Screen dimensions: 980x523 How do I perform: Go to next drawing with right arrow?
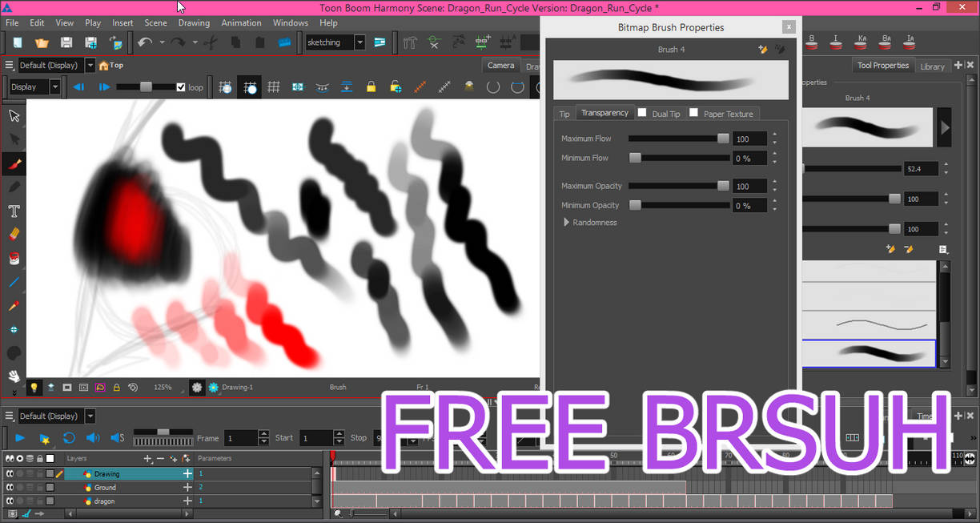coord(104,86)
